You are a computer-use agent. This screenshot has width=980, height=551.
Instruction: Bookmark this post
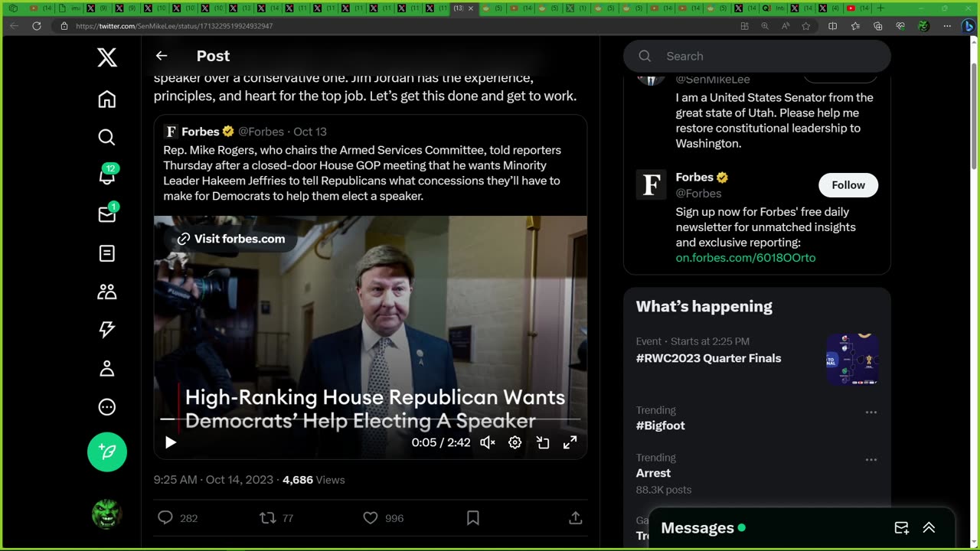tap(473, 518)
